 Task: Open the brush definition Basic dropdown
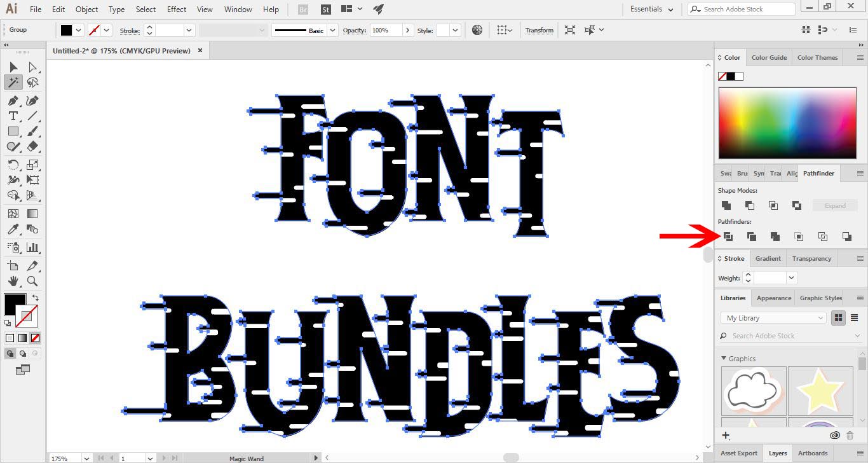332,30
